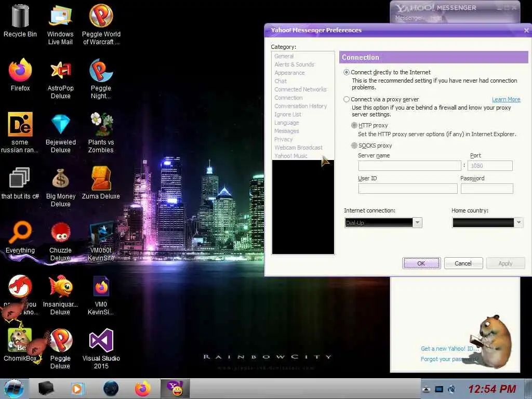The image size is (532, 399).
Task: Launch Chuzzle Deluxe from desktop
Action: 60,241
